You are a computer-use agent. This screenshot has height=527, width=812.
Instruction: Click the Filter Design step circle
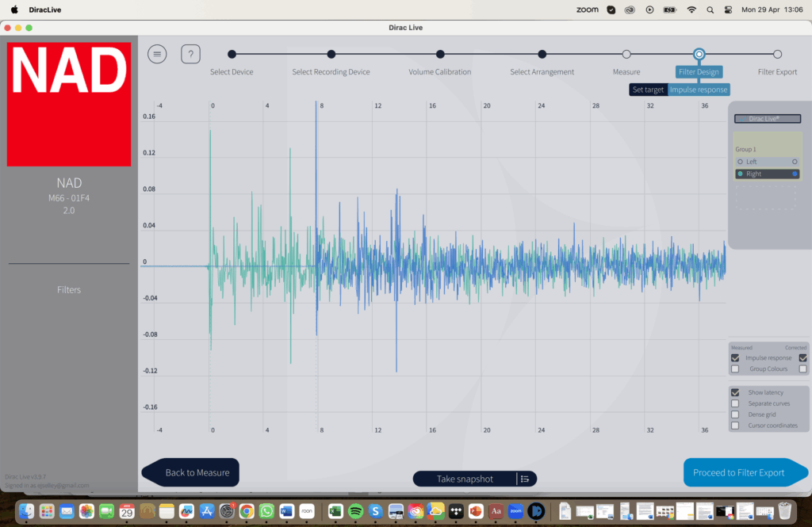click(699, 54)
